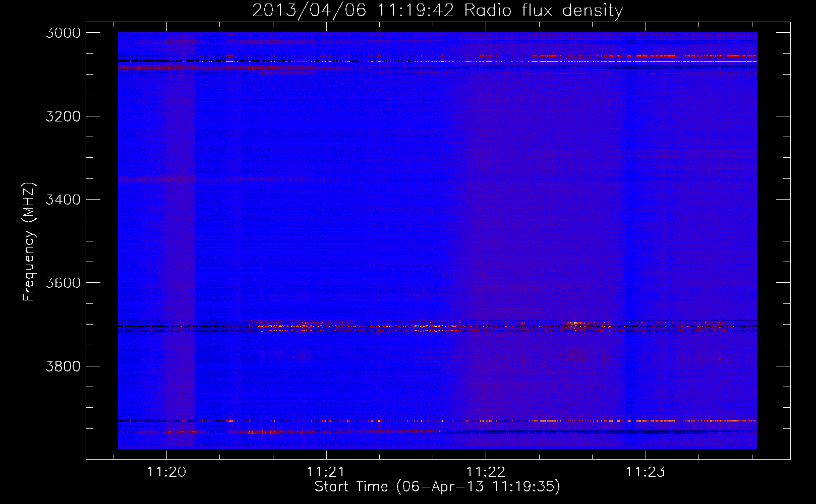Click the 11:23 time tick label

click(x=646, y=472)
